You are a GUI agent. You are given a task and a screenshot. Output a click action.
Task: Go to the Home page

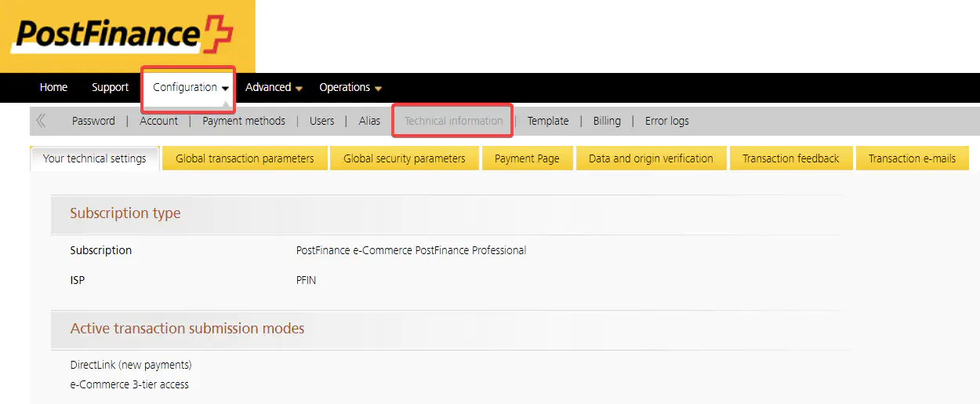pos(53,88)
